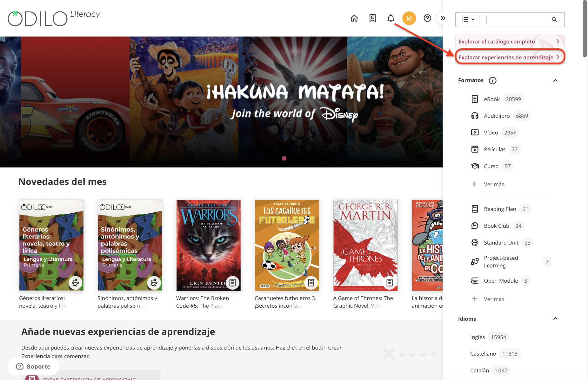Click eBook icon on Warriors cover
The height and width of the screenshot is (380, 588).
point(233,283)
